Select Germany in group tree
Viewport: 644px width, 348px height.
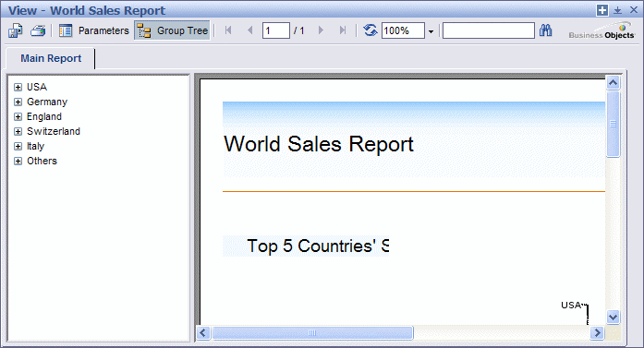coord(47,102)
